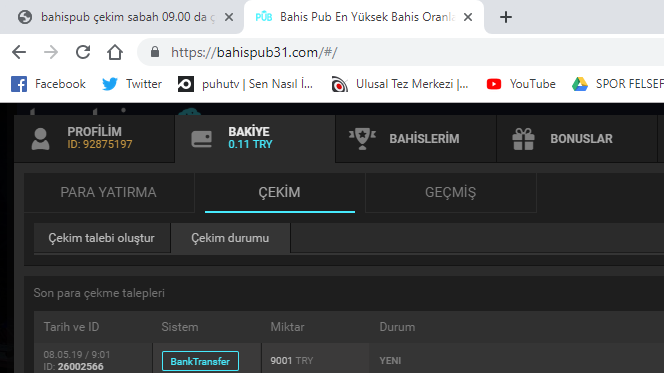Click the 9001 TRY amount cell

click(x=292, y=361)
